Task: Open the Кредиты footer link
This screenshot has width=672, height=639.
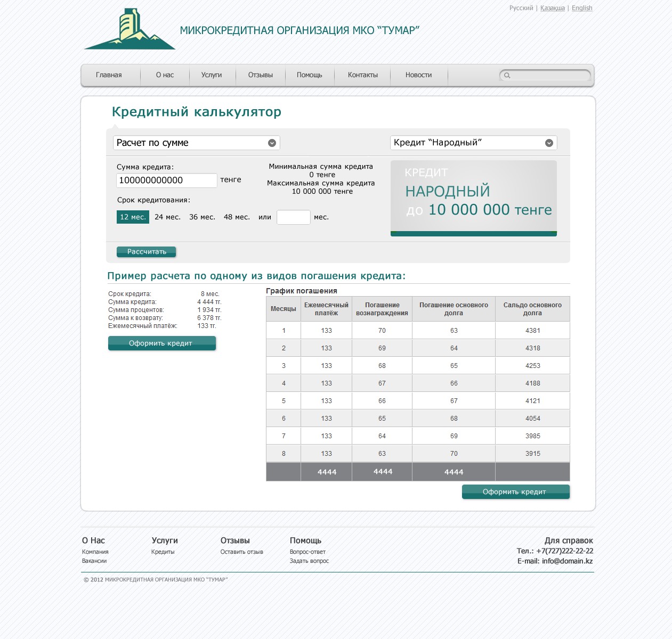Action: point(163,552)
